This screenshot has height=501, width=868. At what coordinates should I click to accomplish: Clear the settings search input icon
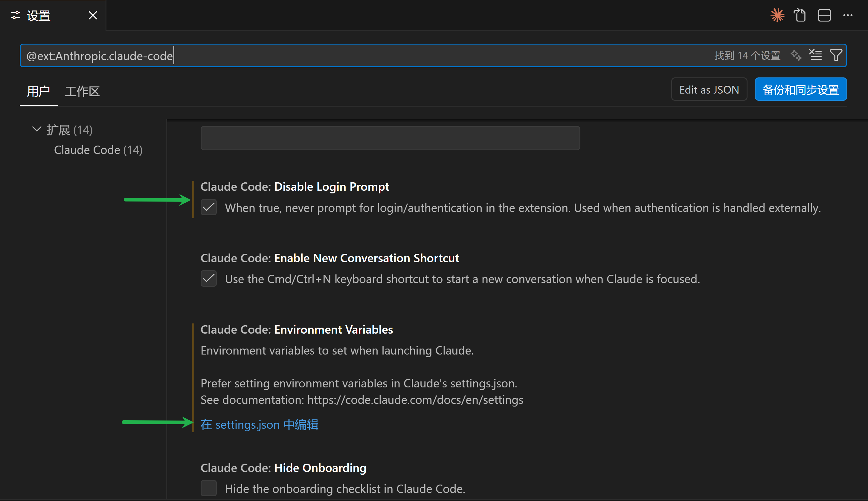(815, 55)
